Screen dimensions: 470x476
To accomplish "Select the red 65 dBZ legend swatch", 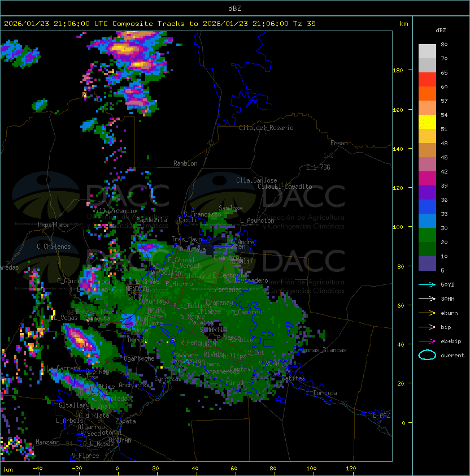I will click(x=427, y=80).
